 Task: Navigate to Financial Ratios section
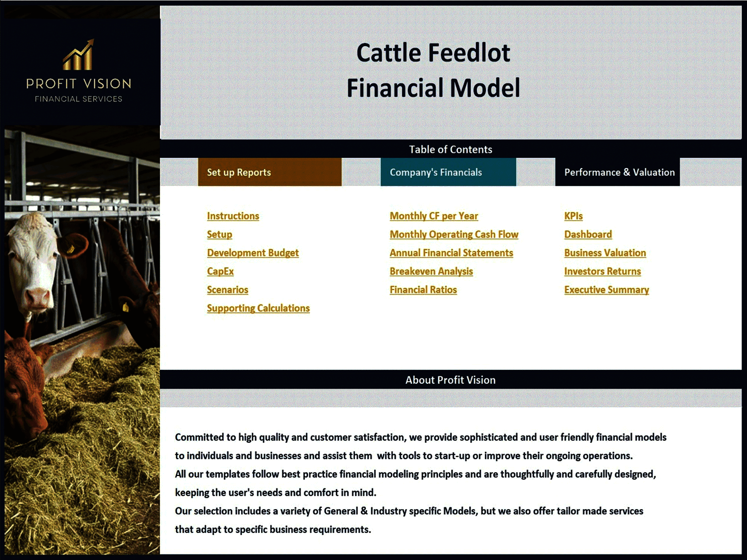pyautogui.click(x=423, y=290)
